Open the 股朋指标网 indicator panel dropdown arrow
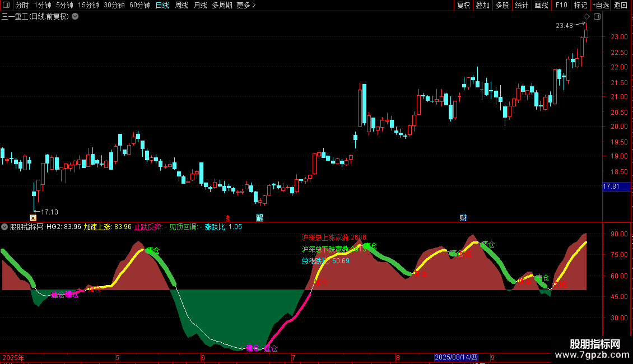The image size is (633, 364). (4, 227)
